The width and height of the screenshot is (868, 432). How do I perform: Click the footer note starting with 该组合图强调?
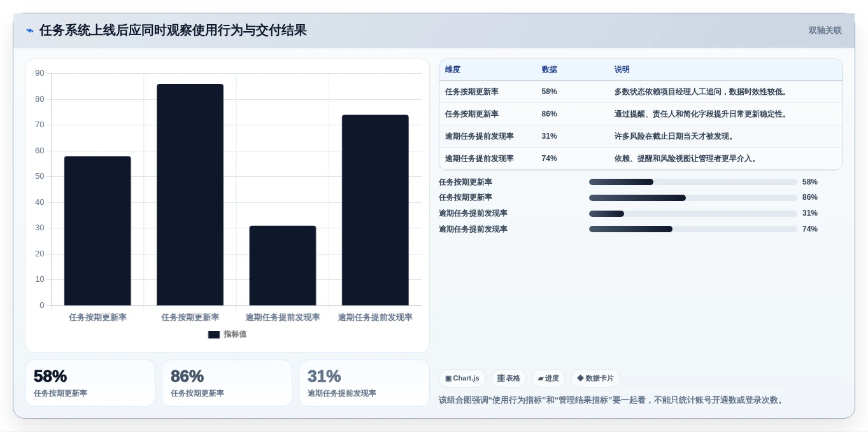(x=613, y=400)
